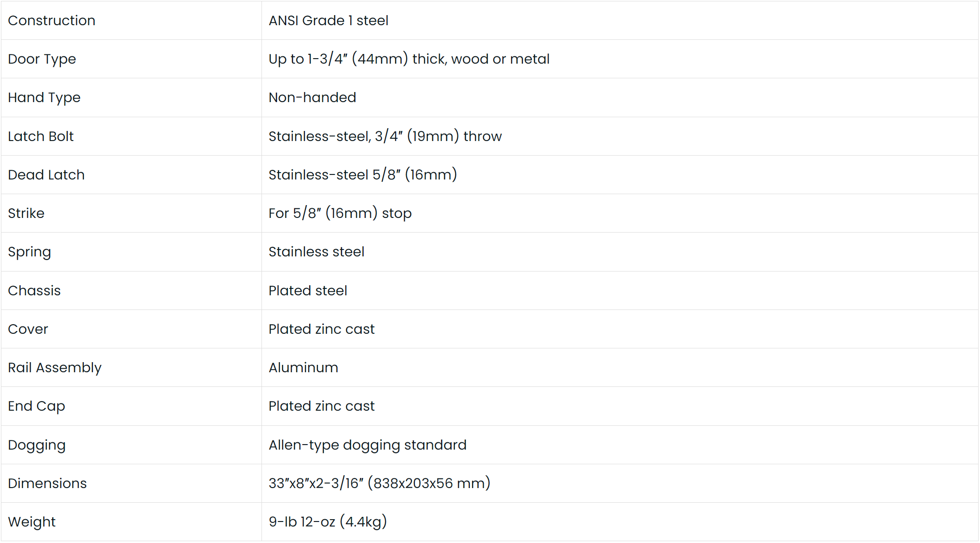Viewport: 980px width, 543px height.
Task: Click the Dead Latch label
Action: (46, 175)
